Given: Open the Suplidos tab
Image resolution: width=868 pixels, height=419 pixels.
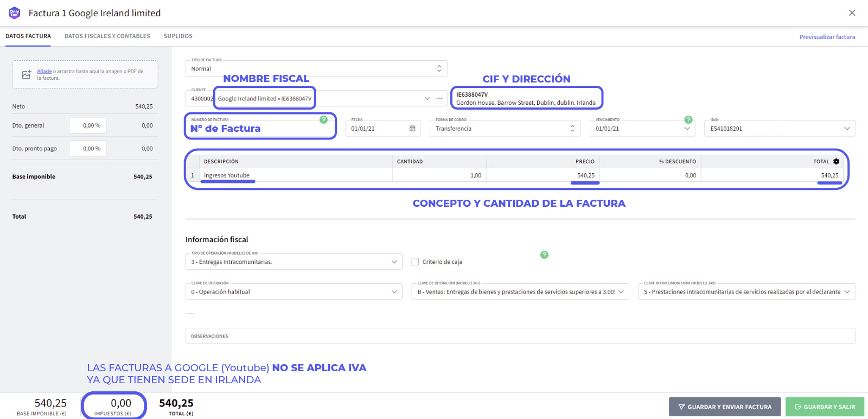Looking at the screenshot, I should [178, 36].
